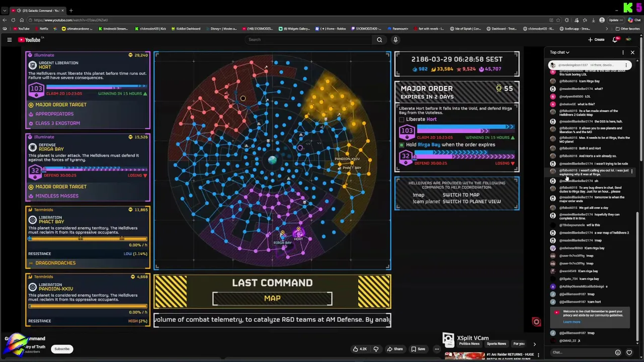Click the YouTube logo
Viewport: 644px width, 362px height.
(29, 40)
